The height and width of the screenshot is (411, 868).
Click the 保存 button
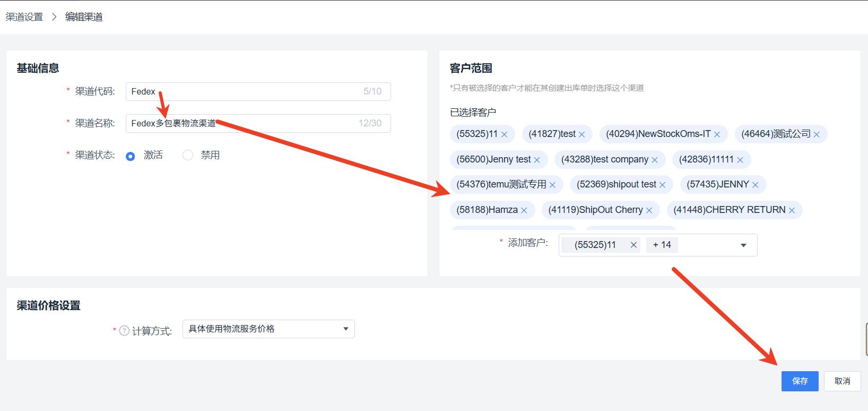(x=800, y=381)
